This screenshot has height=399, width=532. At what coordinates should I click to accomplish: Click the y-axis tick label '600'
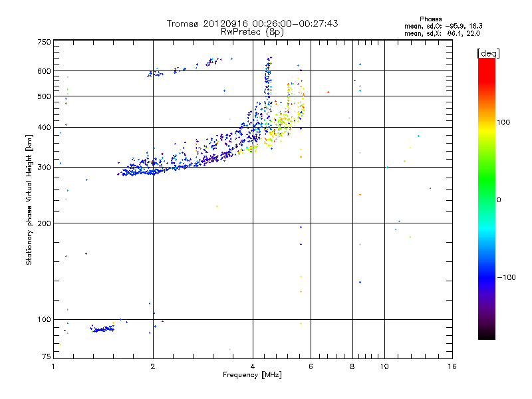[x=44, y=71]
